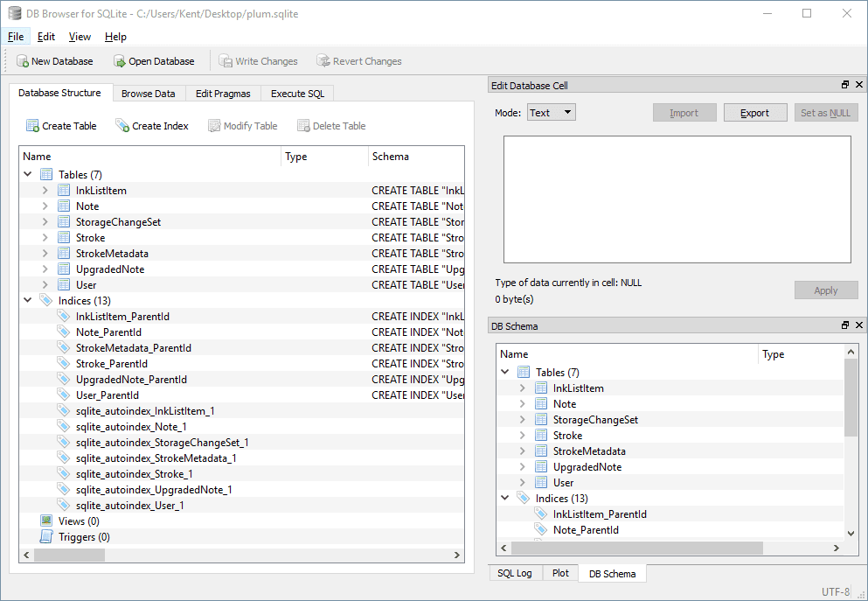Open the Mode dropdown showing Text

click(x=552, y=113)
